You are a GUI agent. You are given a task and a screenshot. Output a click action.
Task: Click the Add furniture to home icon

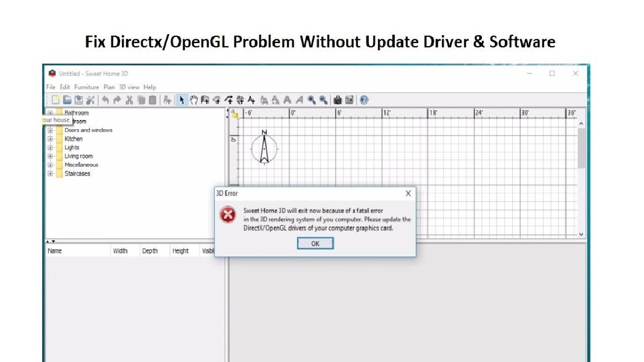(x=167, y=100)
